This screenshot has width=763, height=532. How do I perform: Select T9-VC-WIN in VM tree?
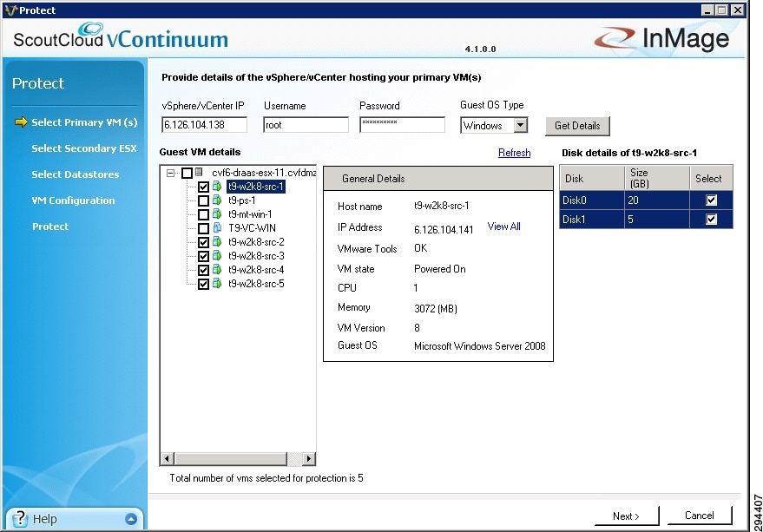(252, 227)
